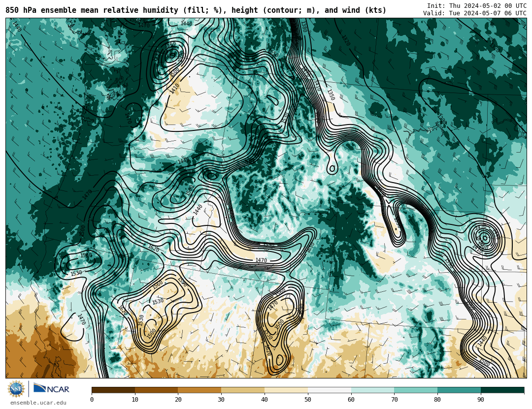
Task: Click the Init: Thu 2024-05-02 00 UTC text
Action: click(477, 6)
